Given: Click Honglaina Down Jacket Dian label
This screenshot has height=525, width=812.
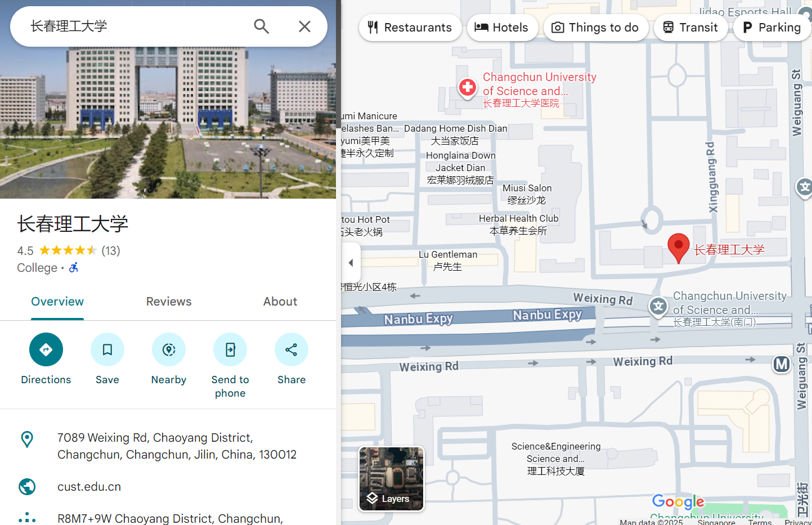Looking at the screenshot, I should 461,168.
